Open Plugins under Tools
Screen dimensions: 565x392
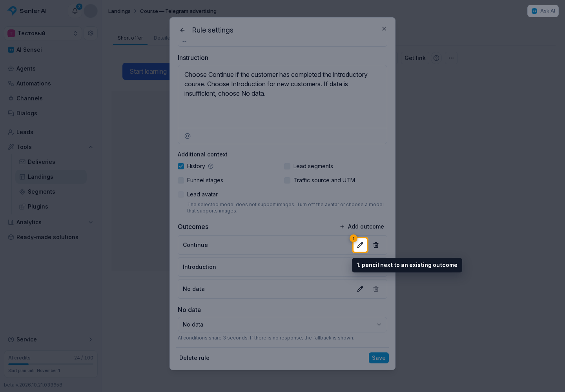[51, 207]
